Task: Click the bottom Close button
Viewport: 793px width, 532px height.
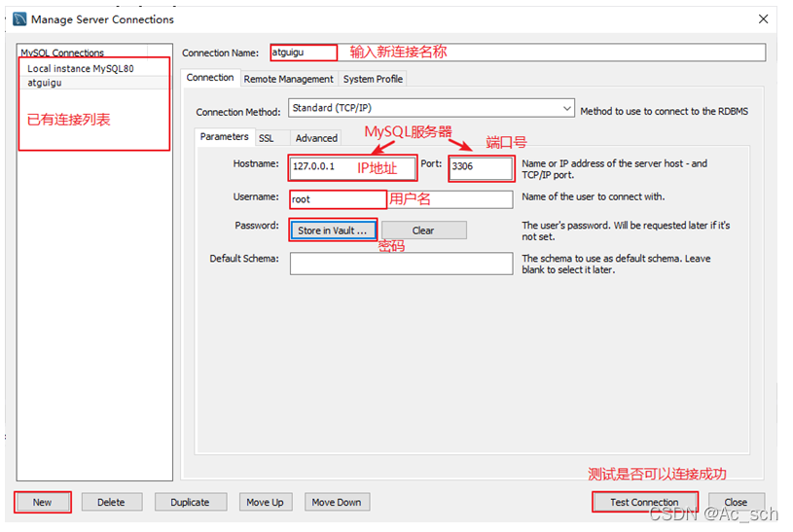Action: pos(736,502)
